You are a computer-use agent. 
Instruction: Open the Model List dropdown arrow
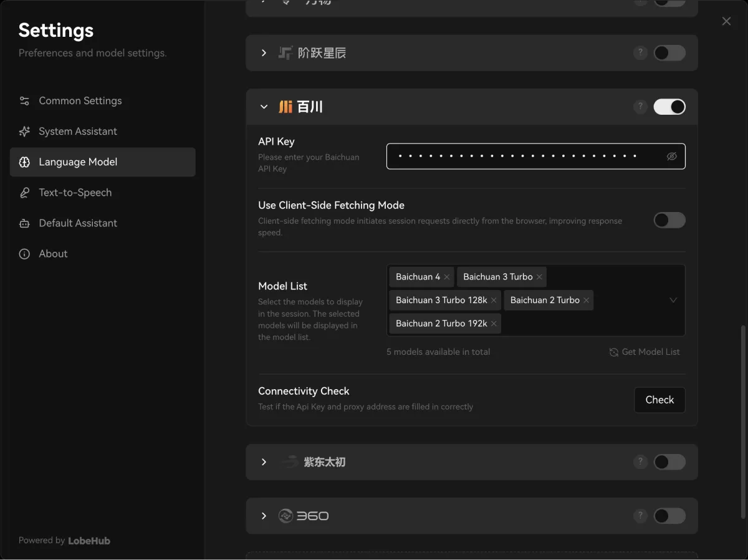pos(673,300)
